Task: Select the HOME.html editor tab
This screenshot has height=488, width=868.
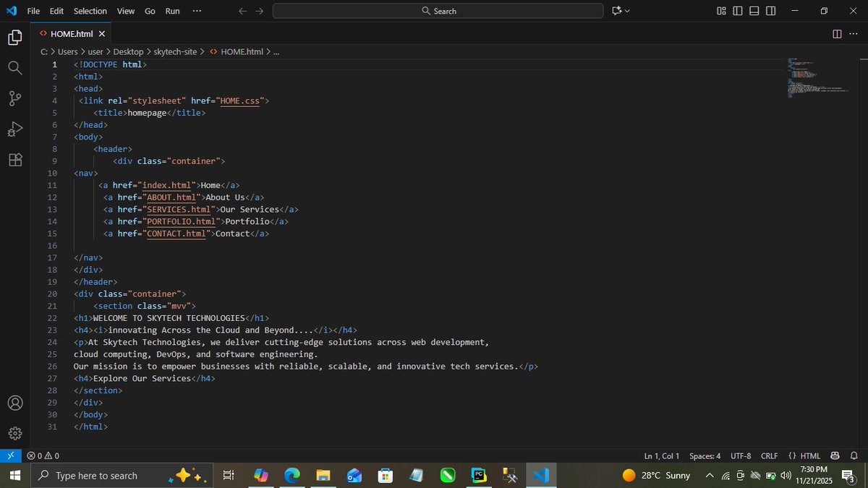Action: pyautogui.click(x=72, y=34)
